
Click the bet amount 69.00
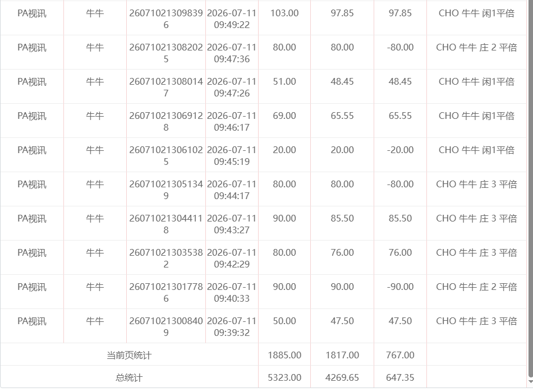click(284, 116)
